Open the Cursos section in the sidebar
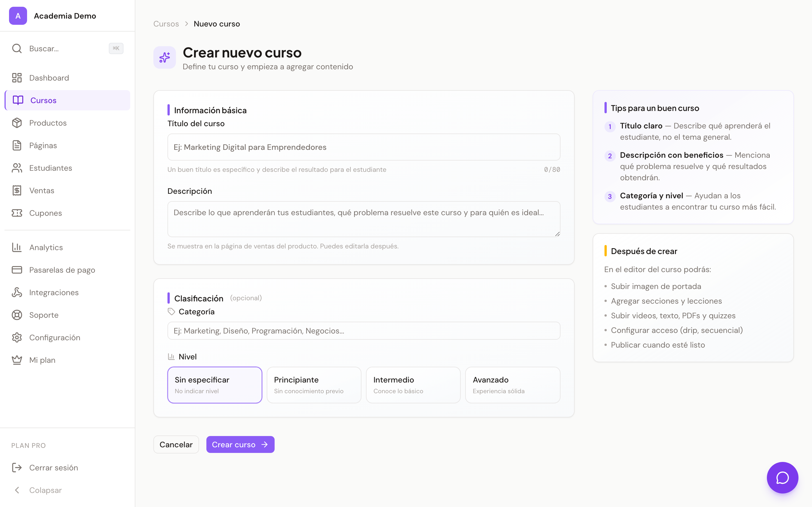The width and height of the screenshot is (812, 507). [x=43, y=100]
